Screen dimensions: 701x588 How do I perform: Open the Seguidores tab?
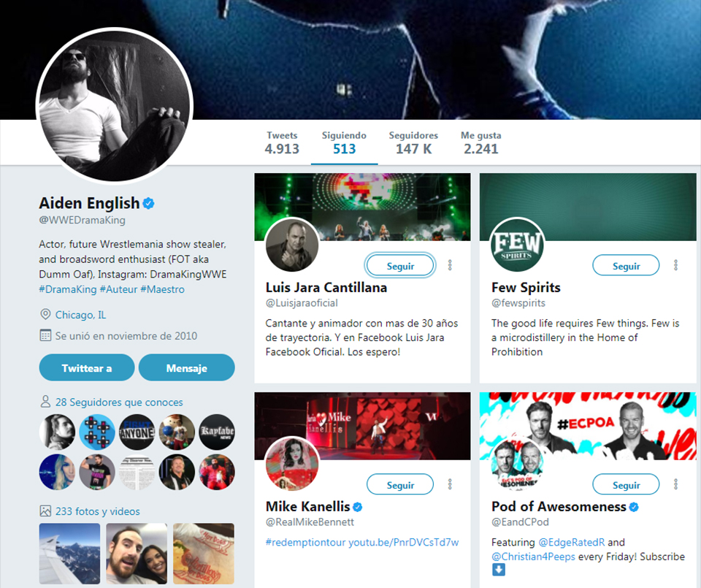413,142
